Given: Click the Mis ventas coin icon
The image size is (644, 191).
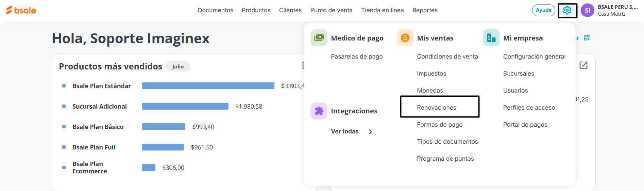Looking at the screenshot, I should tap(405, 38).
